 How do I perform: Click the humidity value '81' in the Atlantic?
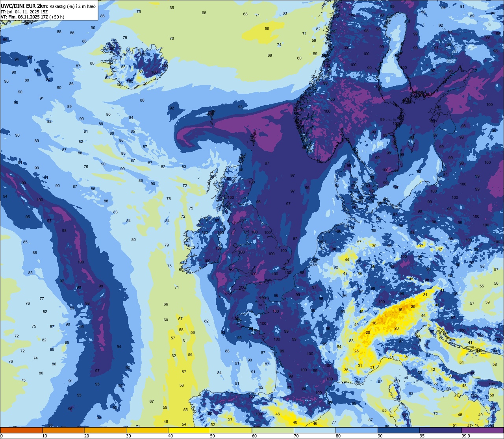coord(86,131)
